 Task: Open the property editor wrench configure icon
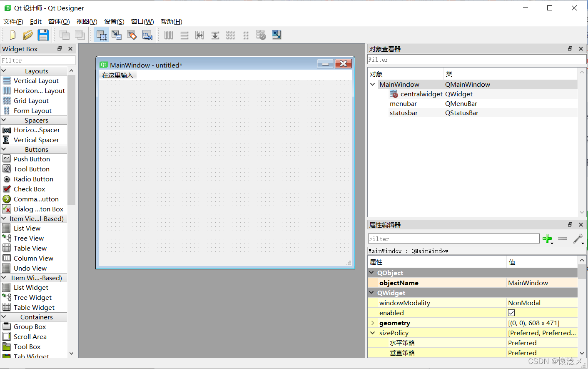coord(578,239)
